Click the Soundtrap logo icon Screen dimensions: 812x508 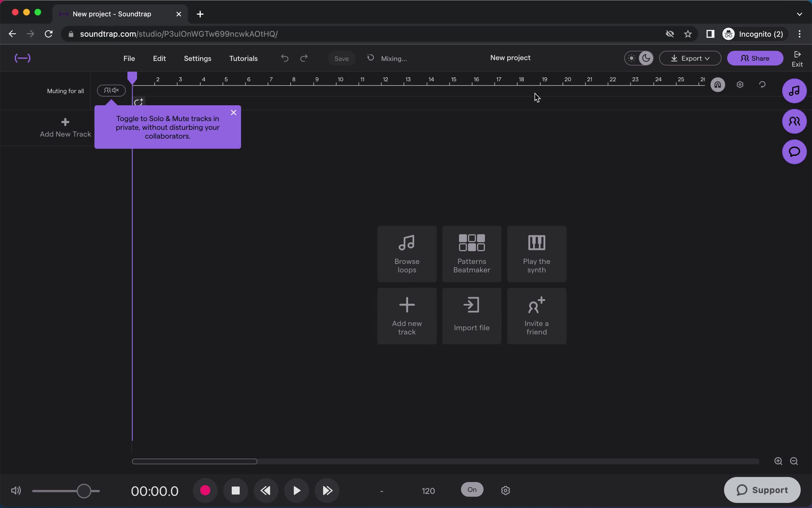(23, 58)
